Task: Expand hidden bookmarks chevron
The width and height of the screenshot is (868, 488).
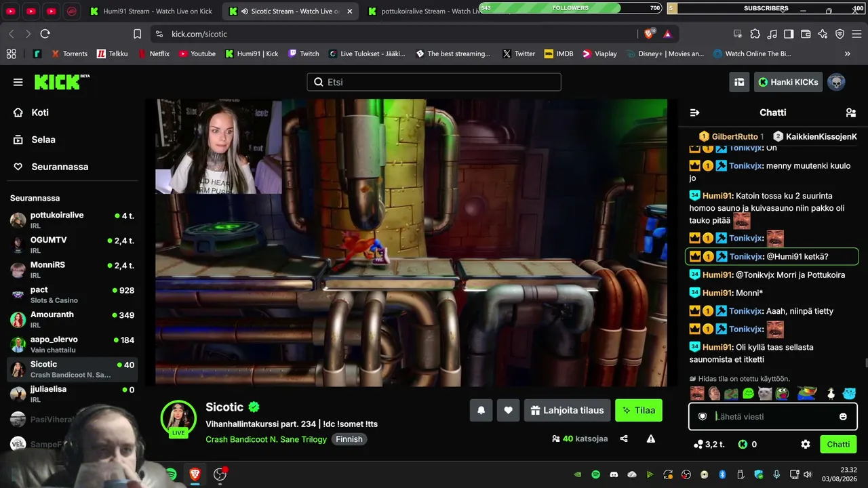Action: click(848, 54)
